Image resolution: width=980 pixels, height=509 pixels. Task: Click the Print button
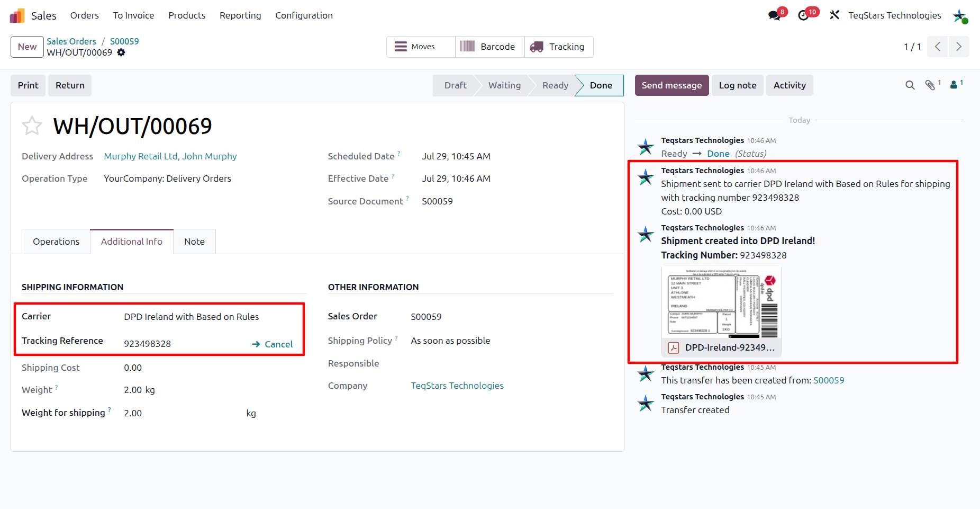point(28,85)
